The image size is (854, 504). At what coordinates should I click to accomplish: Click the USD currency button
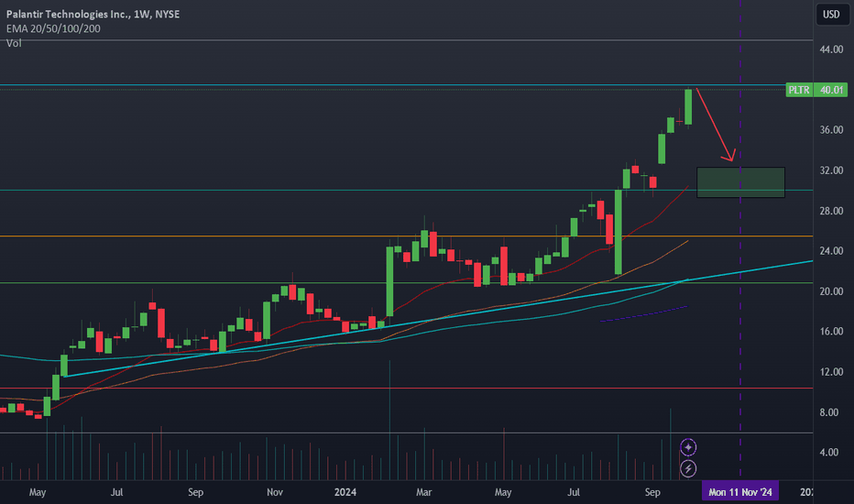(x=830, y=14)
